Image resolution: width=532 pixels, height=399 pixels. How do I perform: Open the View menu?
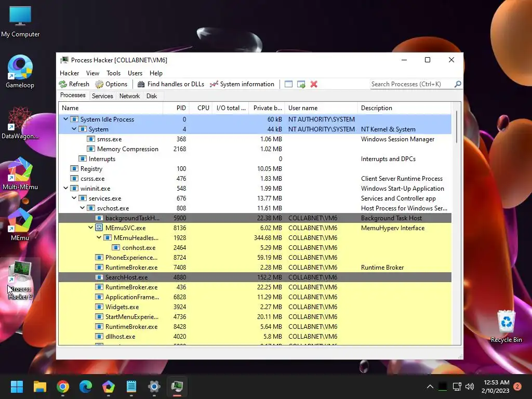(x=92, y=73)
